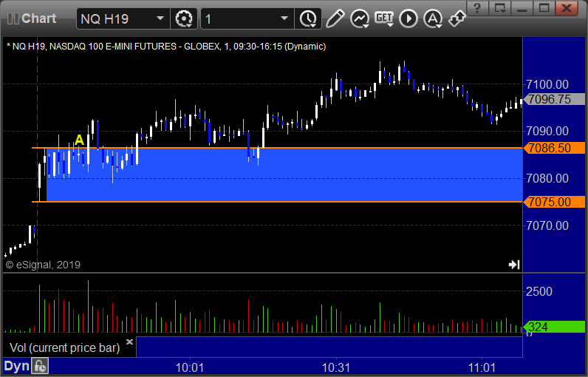Image resolution: width=588 pixels, height=377 pixels.
Task: Click the green volume value 324
Action: [554, 327]
